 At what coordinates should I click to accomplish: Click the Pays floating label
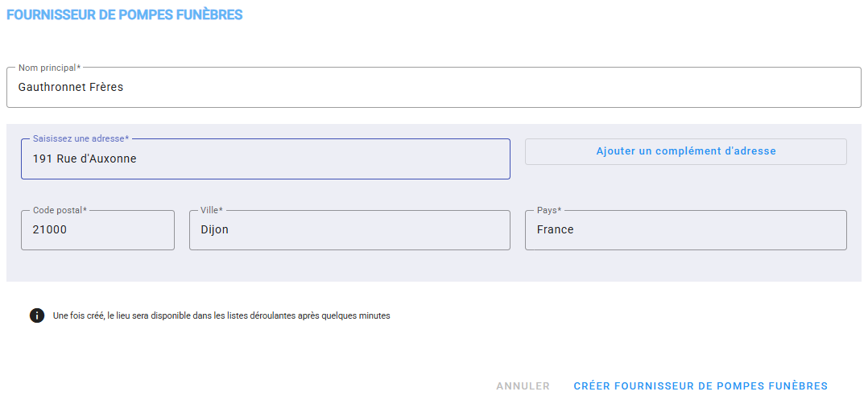tap(548, 210)
